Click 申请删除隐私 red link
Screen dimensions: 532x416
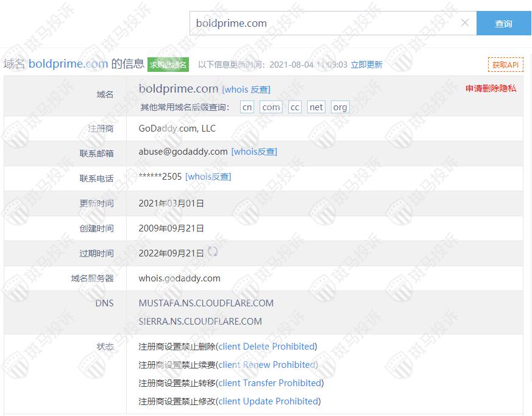click(491, 88)
